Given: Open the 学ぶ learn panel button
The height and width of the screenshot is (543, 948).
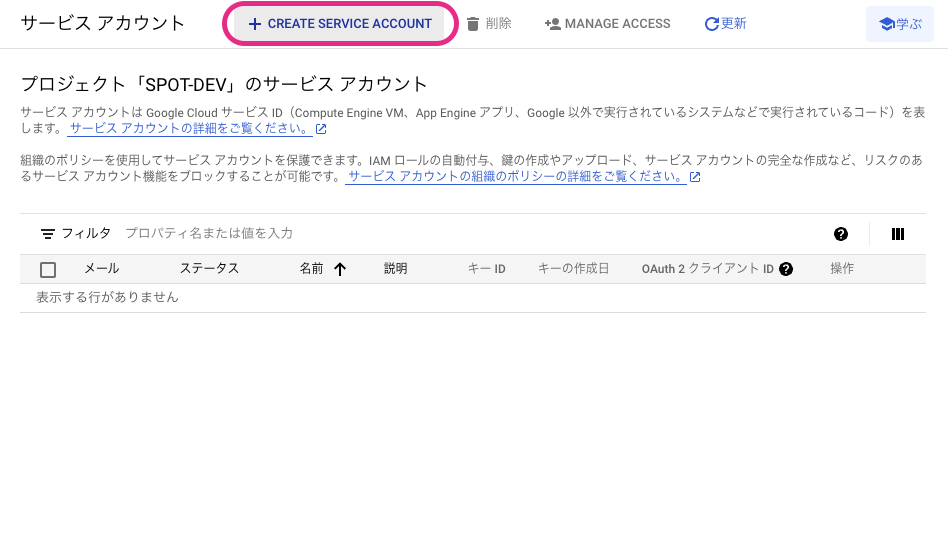Looking at the screenshot, I should pos(900,24).
